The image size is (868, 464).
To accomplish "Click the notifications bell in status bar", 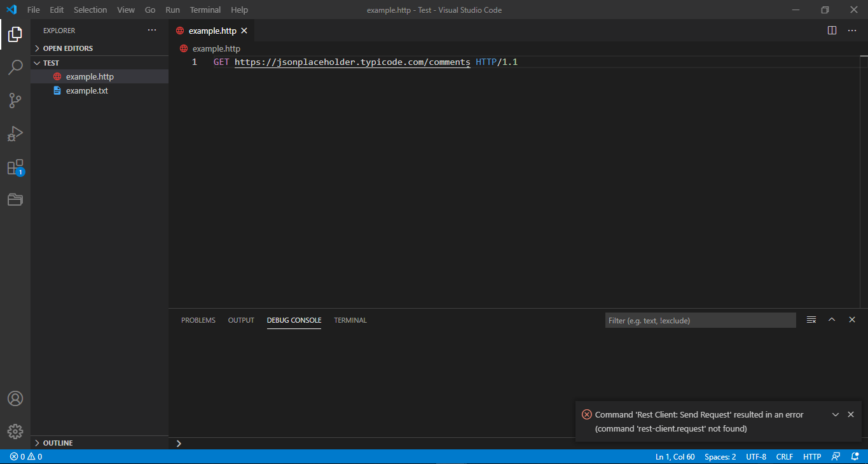I will pos(854,456).
